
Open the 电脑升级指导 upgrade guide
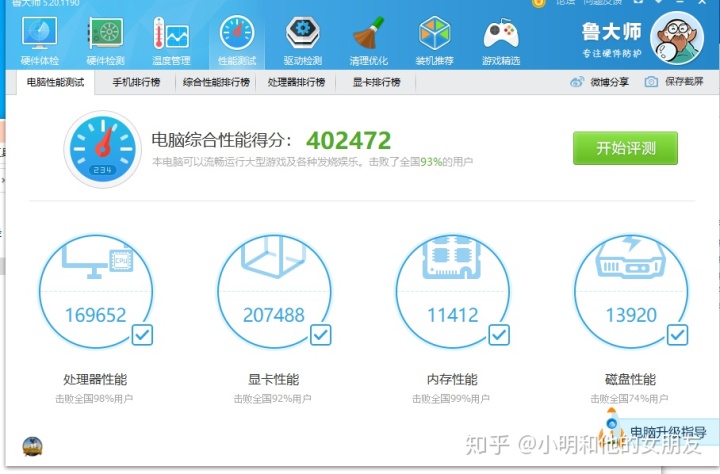668,432
